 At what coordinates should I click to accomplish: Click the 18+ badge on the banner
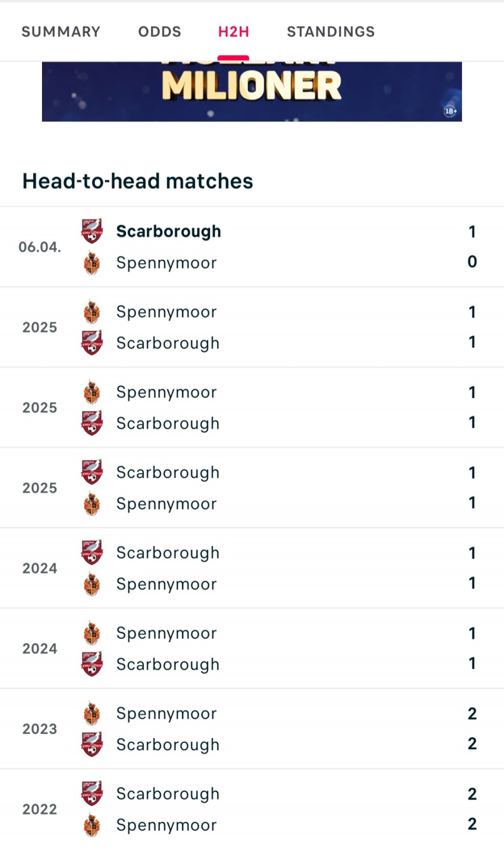click(450, 111)
